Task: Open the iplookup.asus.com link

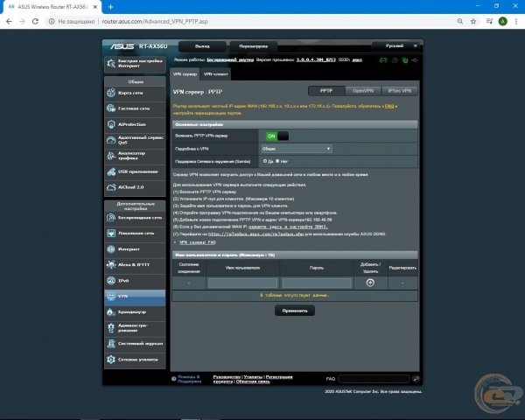Action: coord(255,234)
